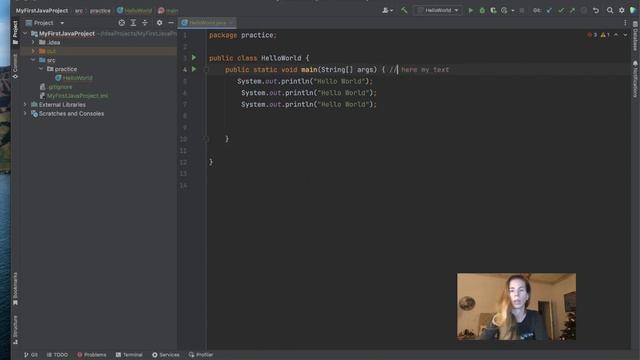
Task: Click practice breadcrumb in navigation bar
Action: (100, 11)
